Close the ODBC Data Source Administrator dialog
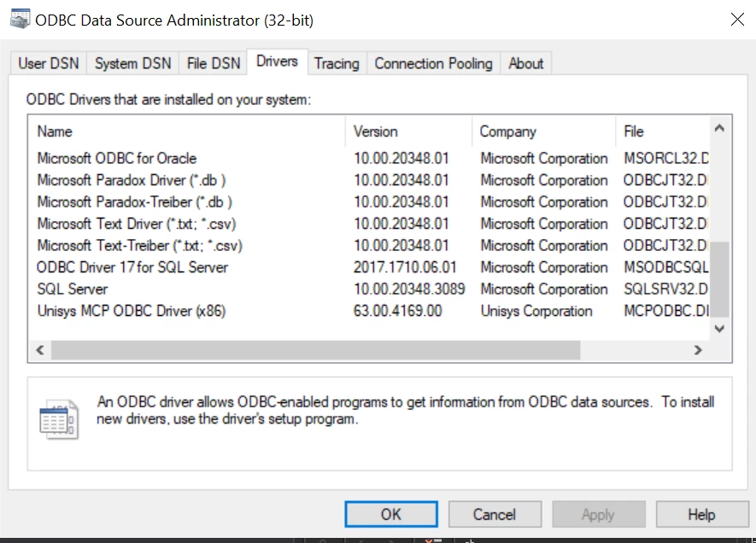756x543 pixels. (x=737, y=20)
